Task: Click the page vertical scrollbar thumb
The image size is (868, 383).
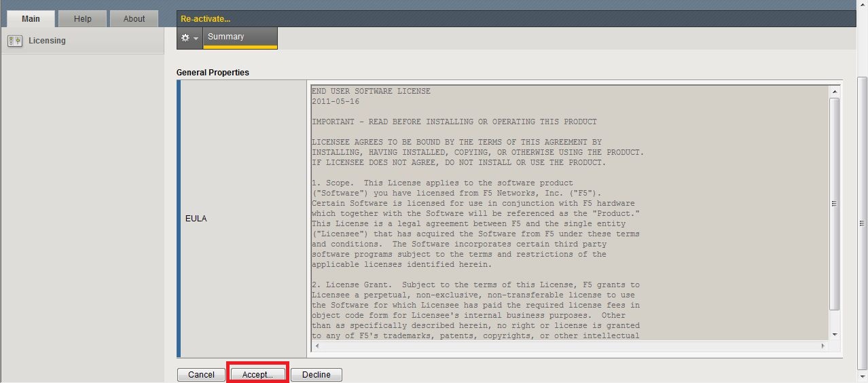Action: 863,223
